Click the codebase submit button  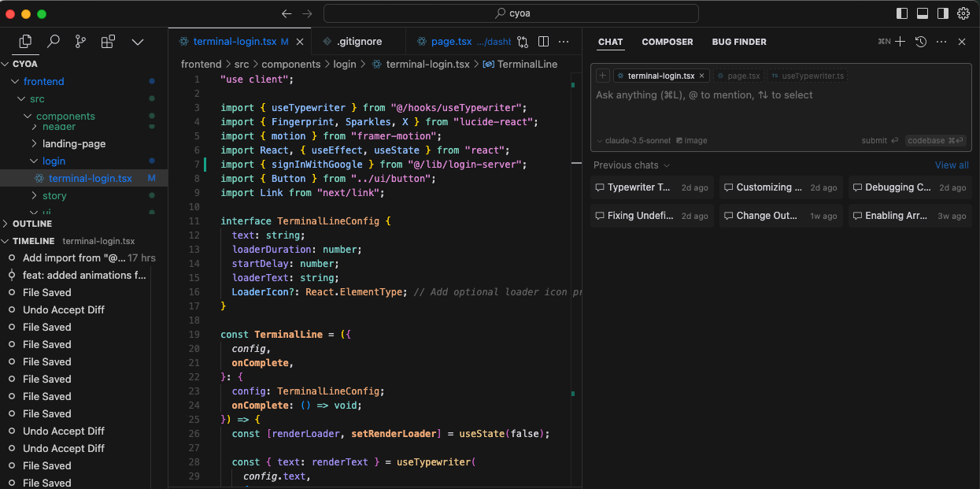(934, 141)
